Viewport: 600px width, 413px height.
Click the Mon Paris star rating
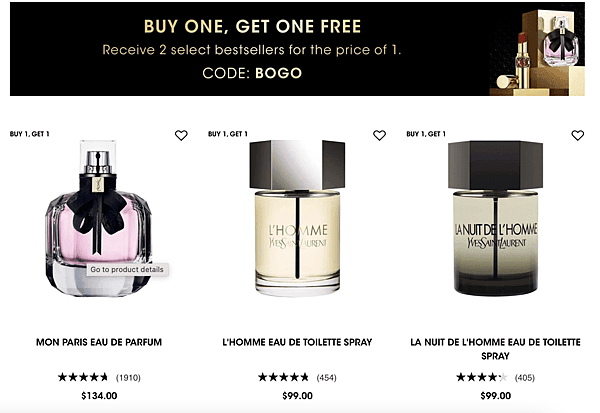83,377
